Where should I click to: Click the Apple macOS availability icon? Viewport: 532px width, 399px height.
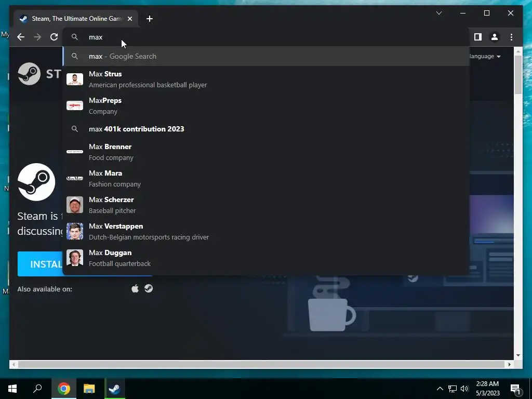(x=135, y=289)
